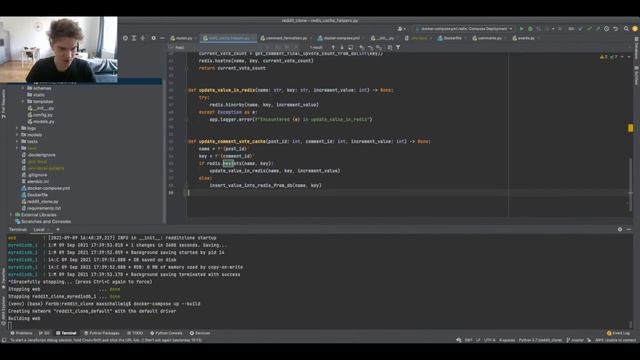
Task: Click the project panel settings gear
Action: pos(153,38)
